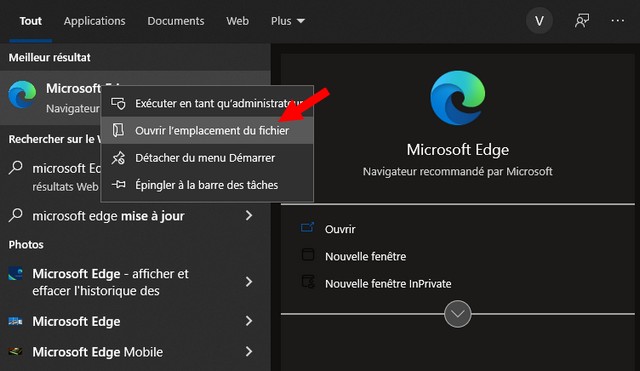Click the Edge icon in best result
640x371 pixels.
point(22,94)
